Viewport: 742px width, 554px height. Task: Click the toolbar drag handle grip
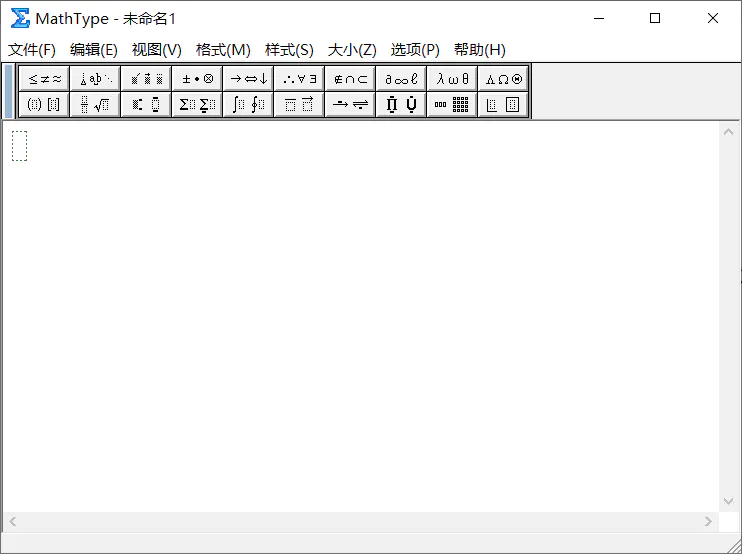coord(9,91)
